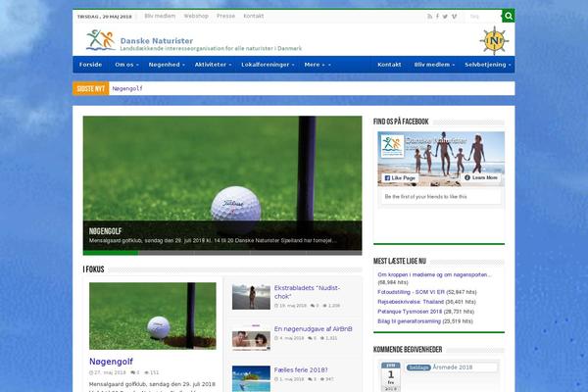The image size is (588, 392).
Task: Click the calendar date box showing 1
Action: tap(391, 376)
